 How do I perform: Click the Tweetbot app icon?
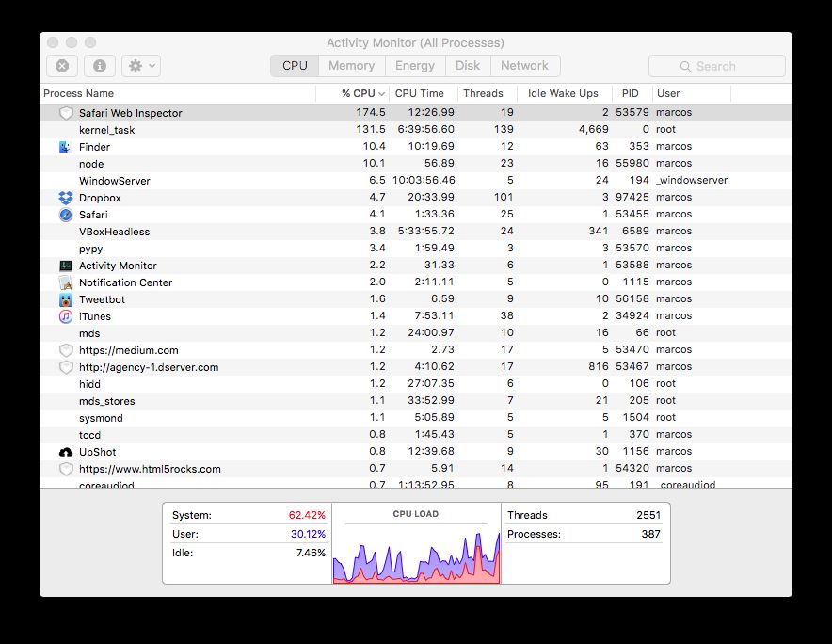click(66, 299)
